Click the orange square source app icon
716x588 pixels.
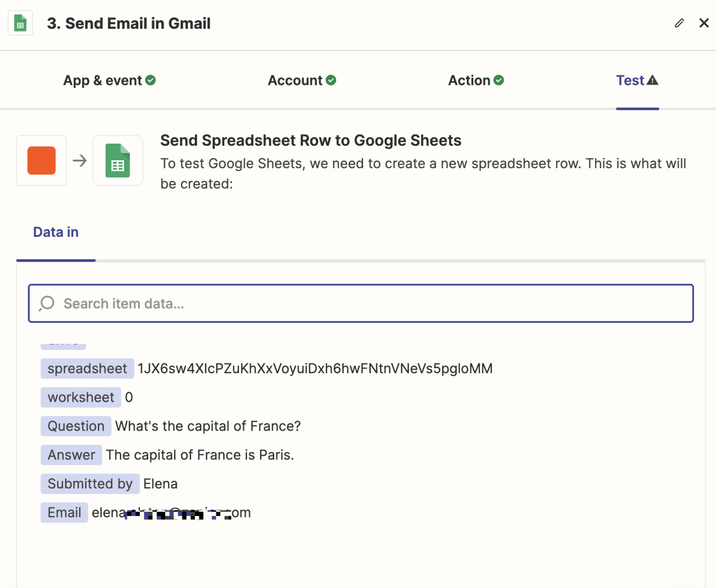(41, 161)
